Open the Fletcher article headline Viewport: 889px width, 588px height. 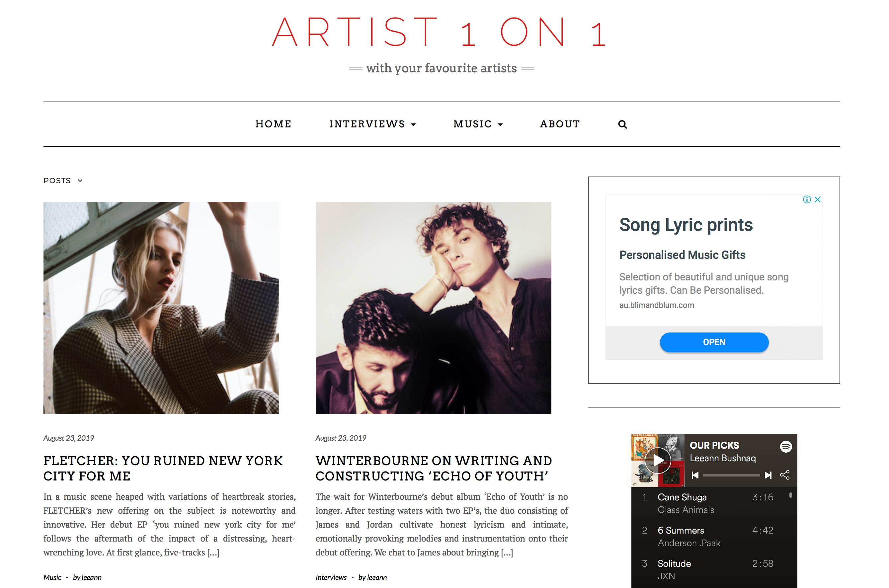(163, 468)
